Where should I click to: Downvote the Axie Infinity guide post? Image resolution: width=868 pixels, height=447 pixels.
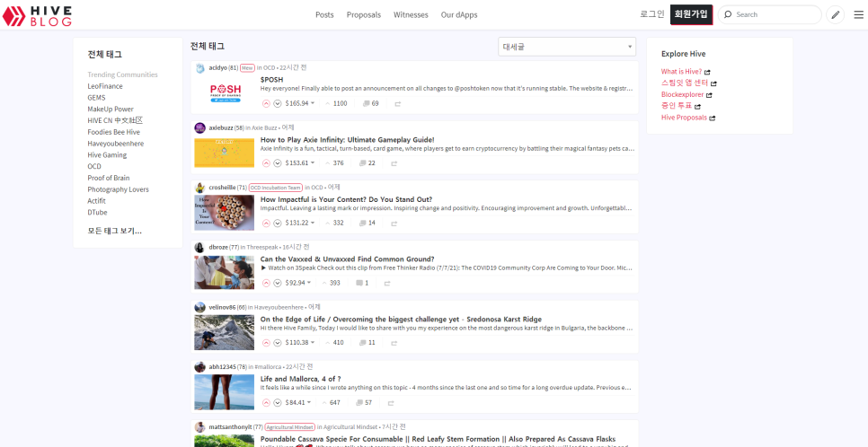(x=278, y=163)
